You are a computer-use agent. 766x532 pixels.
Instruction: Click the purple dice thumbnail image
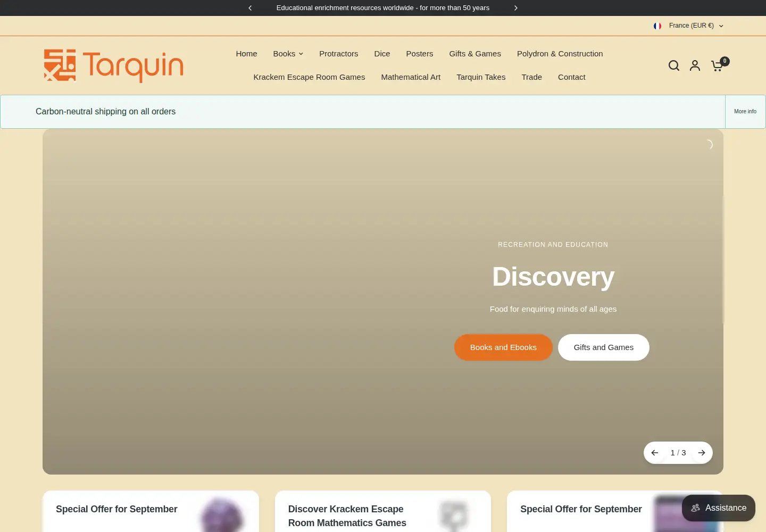coord(222,515)
